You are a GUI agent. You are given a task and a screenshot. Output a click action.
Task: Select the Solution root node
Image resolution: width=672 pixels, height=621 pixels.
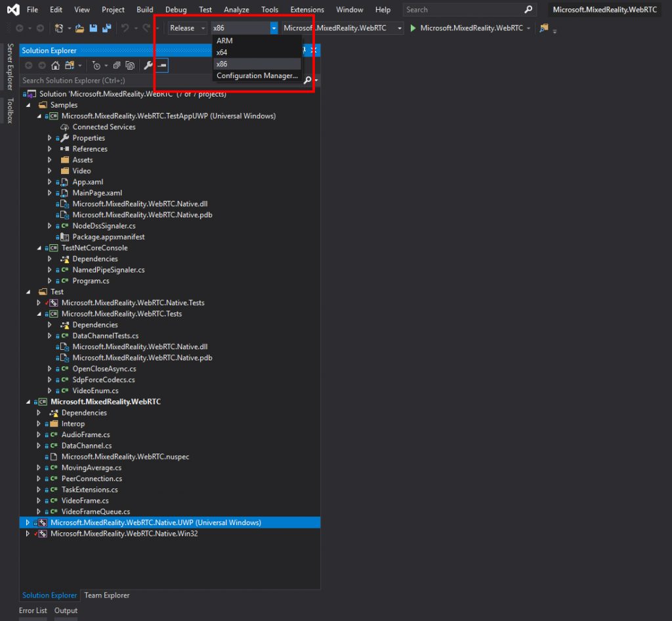133,94
